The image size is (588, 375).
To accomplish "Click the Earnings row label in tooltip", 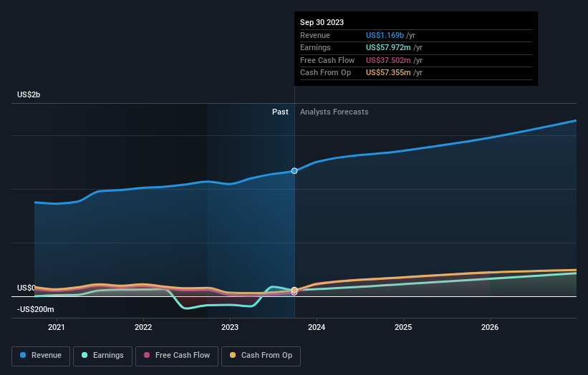I will (315, 47).
